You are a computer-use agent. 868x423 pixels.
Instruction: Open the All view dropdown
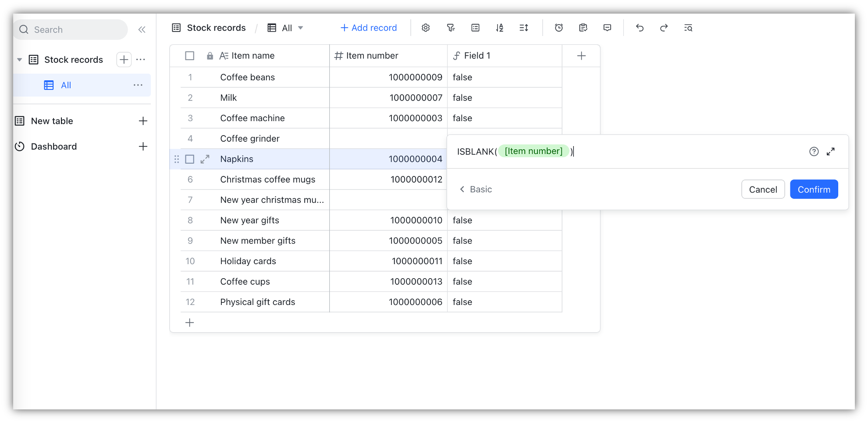click(301, 28)
